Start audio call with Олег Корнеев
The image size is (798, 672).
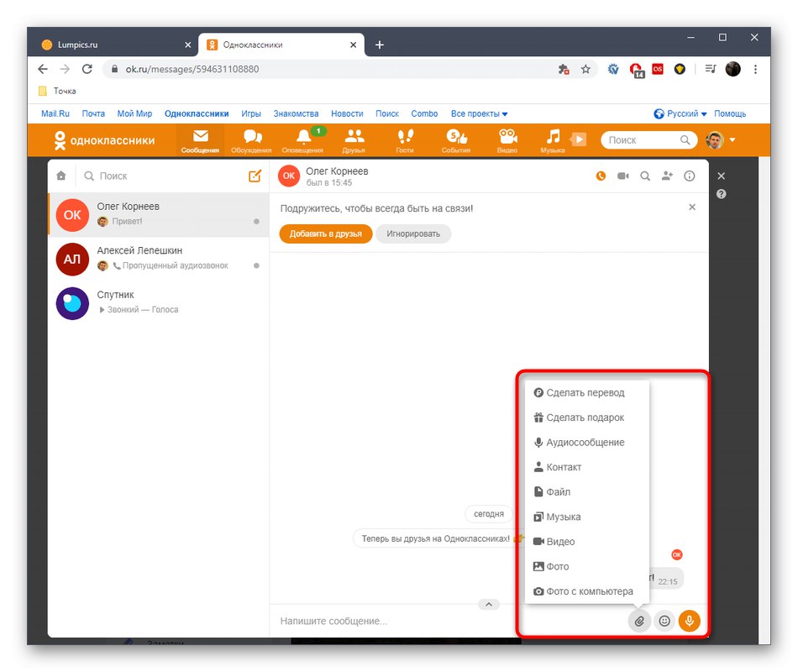tap(601, 176)
